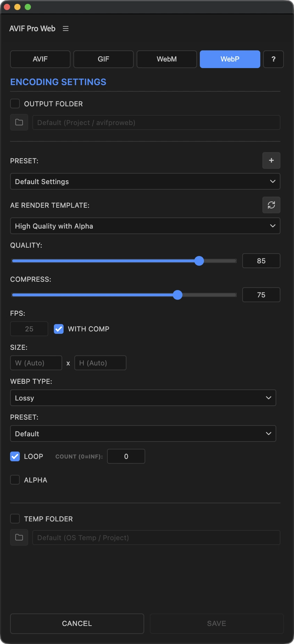
Task: Click the Output Folder browse folder icon
Action: pyautogui.click(x=19, y=122)
